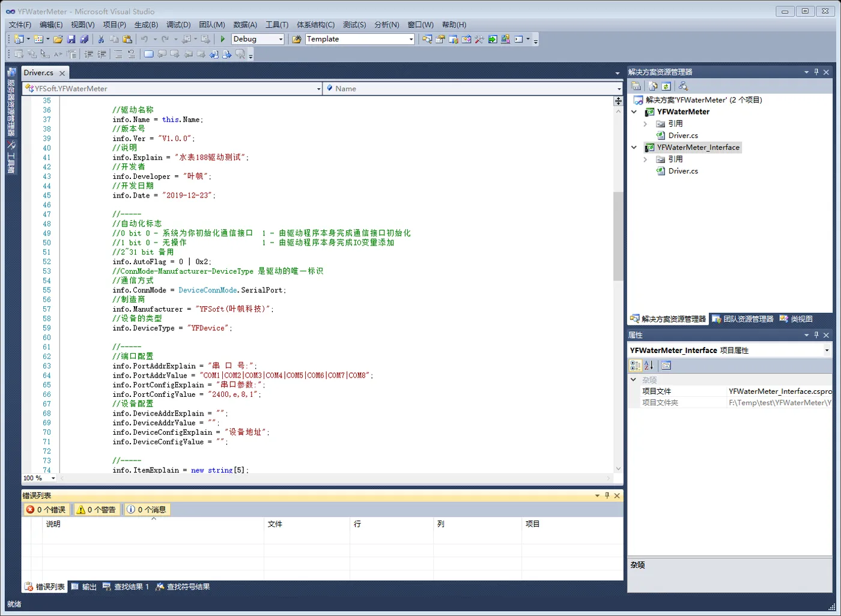Open the 文件(F) menu

coord(20,25)
